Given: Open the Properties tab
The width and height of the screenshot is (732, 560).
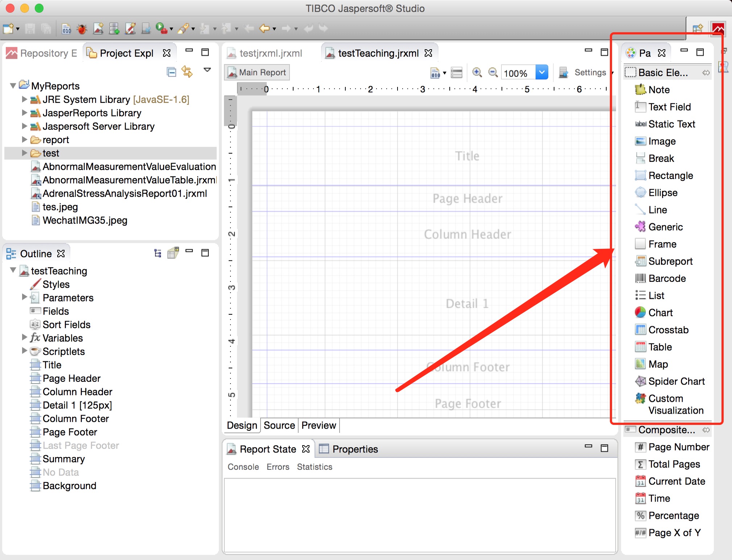Looking at the screenshot, I should (348, 449).
